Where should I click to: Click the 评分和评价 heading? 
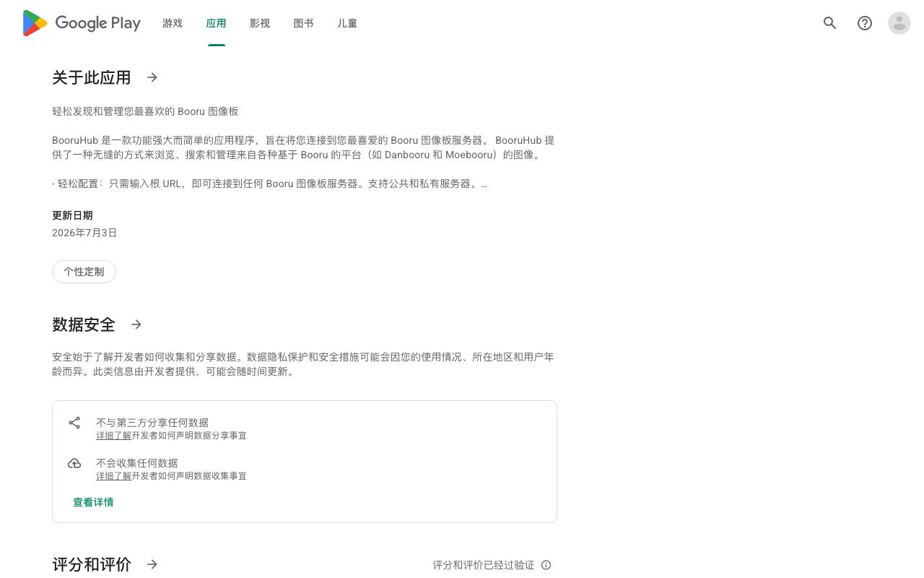click(92, 564)
